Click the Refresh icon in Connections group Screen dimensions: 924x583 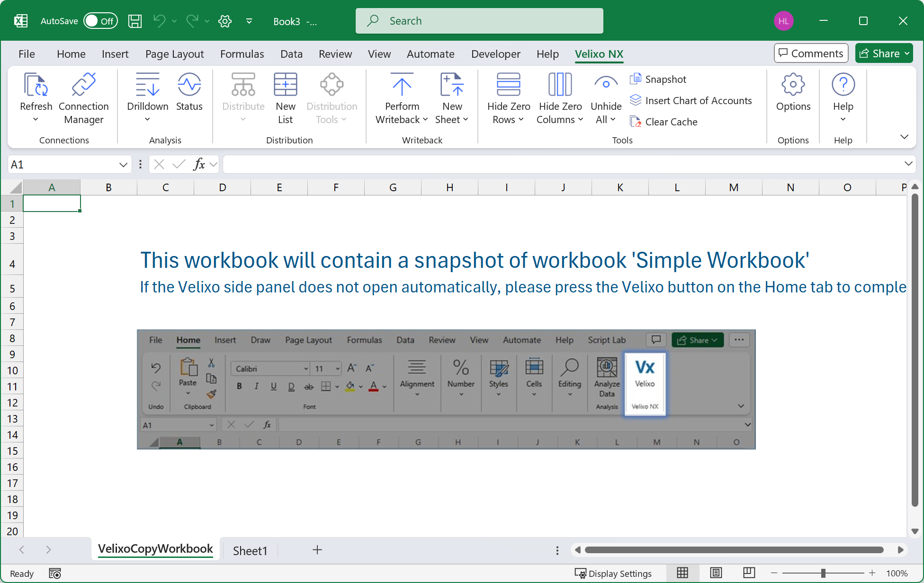tap(36, 85)
